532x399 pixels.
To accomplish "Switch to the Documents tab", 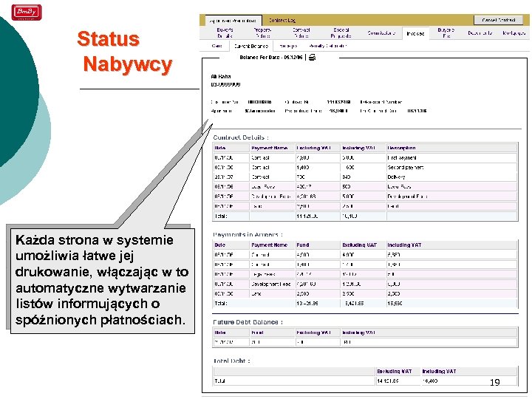I will 480,33.
